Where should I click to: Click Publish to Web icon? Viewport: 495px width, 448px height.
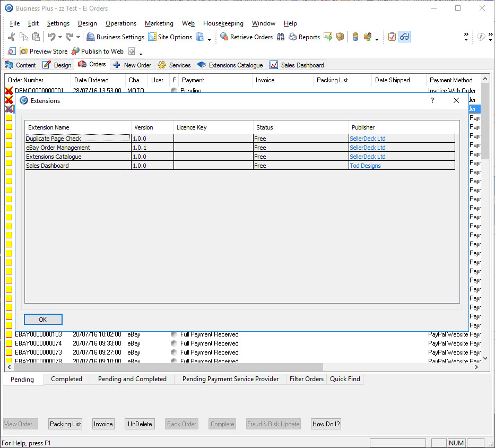[x=76, y=51]
